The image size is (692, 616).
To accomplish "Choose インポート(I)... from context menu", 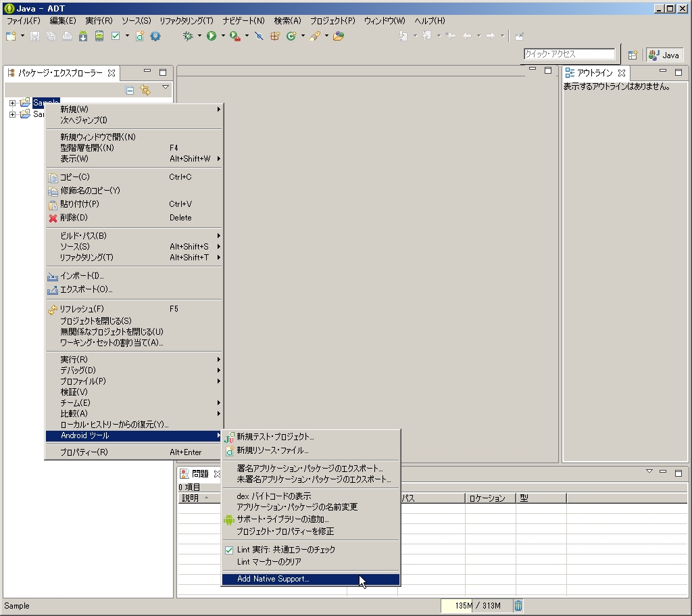I will click(x=134, y=276).
